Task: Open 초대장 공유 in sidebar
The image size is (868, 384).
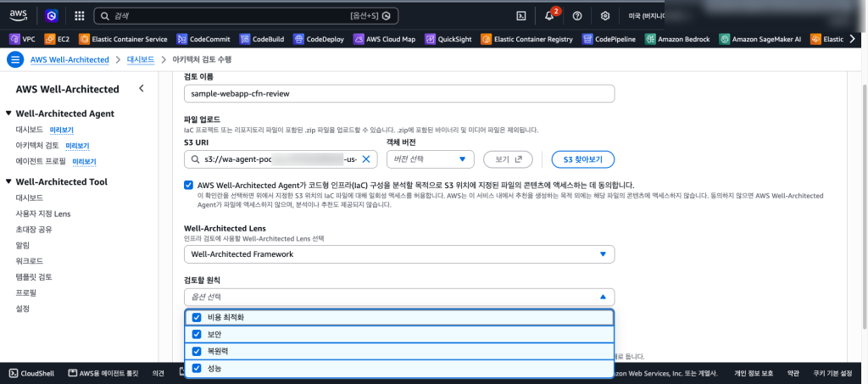Action: point(34,229)
